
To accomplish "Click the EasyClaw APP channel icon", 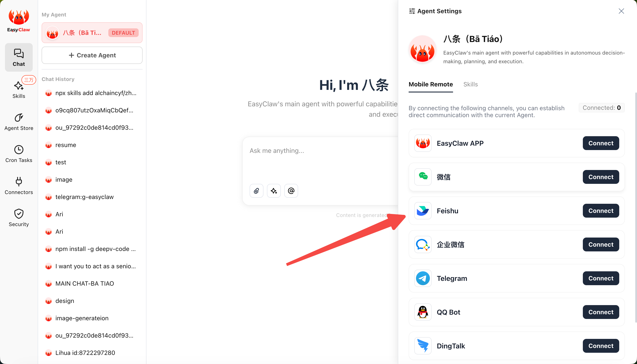I will pos(423,143).
